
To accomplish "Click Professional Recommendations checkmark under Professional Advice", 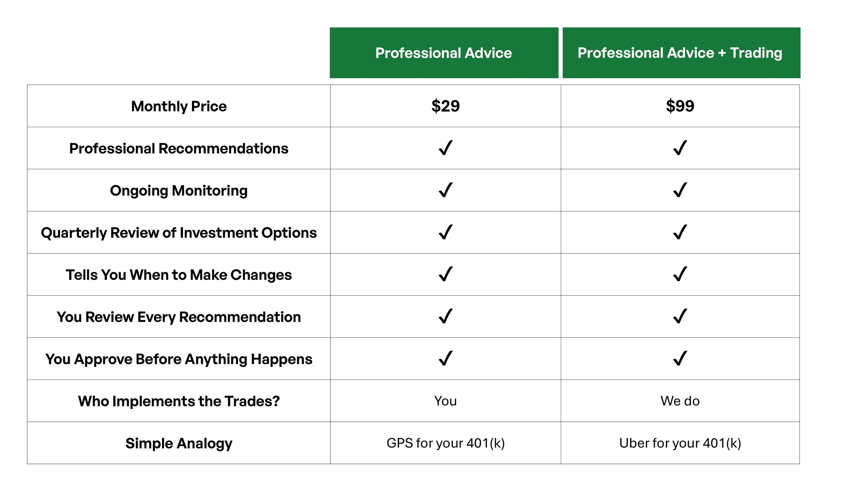I will point(445,148).
